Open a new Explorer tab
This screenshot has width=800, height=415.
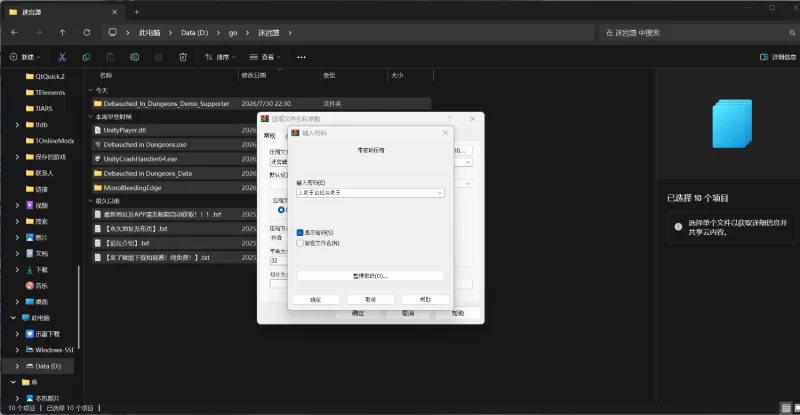click(x=137, y=12)
